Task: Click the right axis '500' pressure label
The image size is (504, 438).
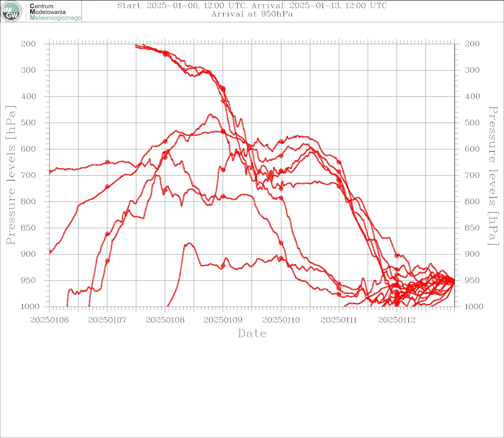Action: click(472, 123)
